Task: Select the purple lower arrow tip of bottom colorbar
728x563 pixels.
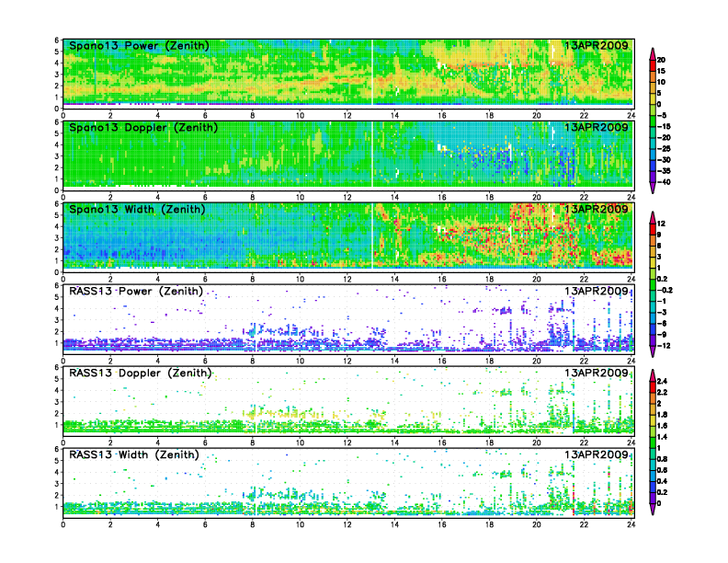Action: tap(653, 509)
